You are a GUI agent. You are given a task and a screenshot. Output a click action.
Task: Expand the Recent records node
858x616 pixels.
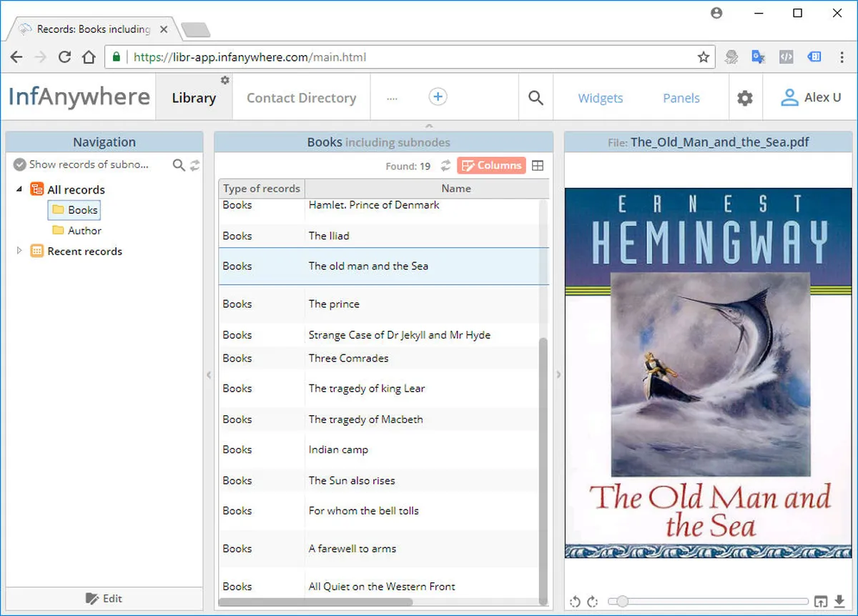coord(19,251)
